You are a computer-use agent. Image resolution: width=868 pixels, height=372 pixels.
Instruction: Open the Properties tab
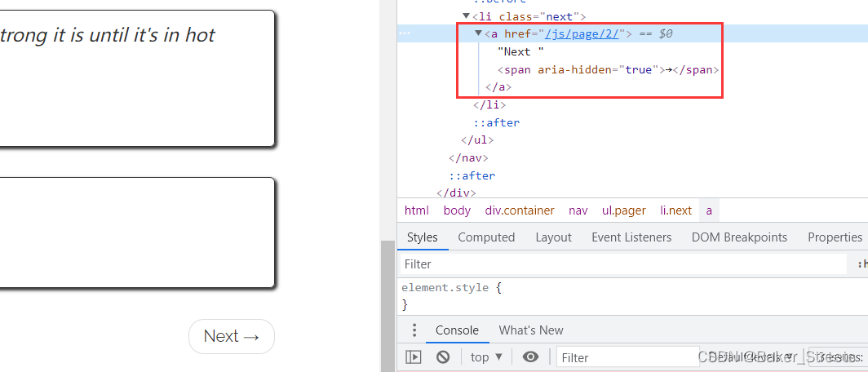(835, 237)
